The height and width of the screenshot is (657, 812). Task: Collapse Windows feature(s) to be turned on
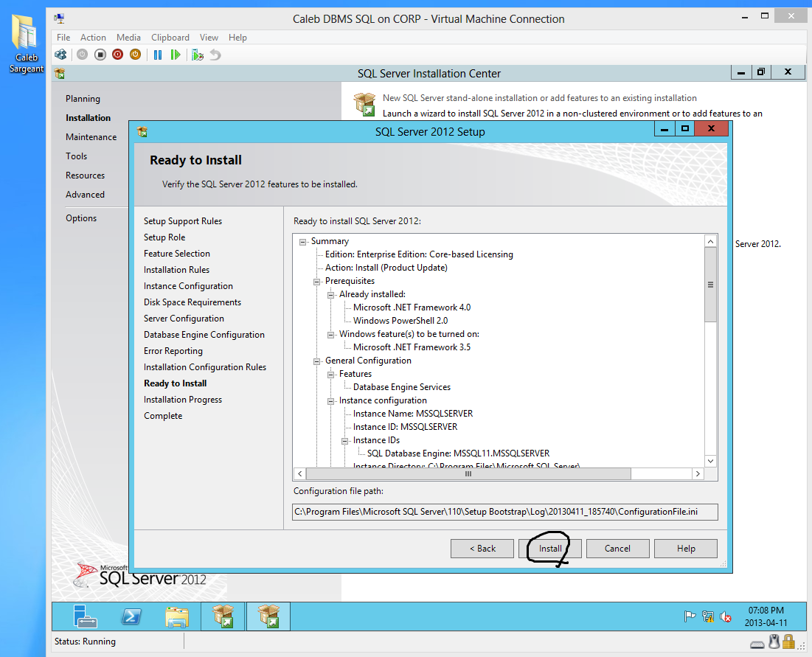(331, 335)
